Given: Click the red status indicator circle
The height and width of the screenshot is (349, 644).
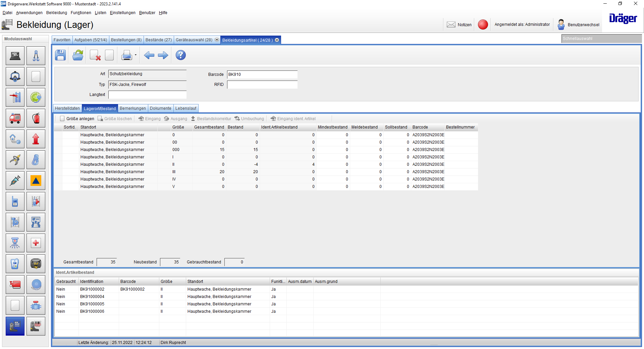Looking at the screenshot, I should pos(483,24).
